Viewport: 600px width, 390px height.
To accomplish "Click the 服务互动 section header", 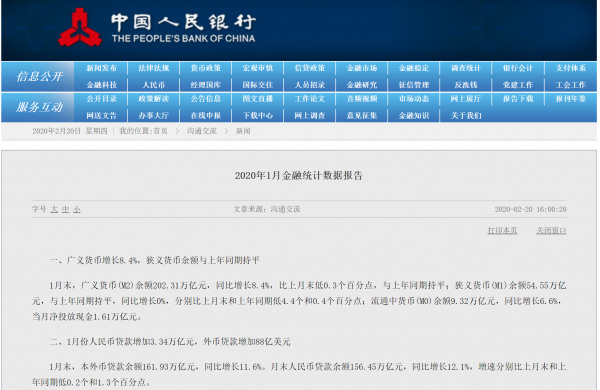I will coord(39,107).
